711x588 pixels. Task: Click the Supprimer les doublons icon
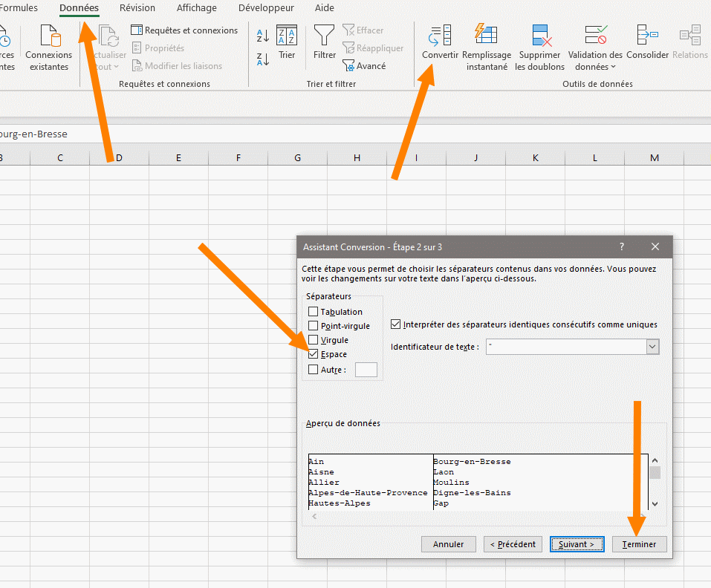click(x=540, y=36)
